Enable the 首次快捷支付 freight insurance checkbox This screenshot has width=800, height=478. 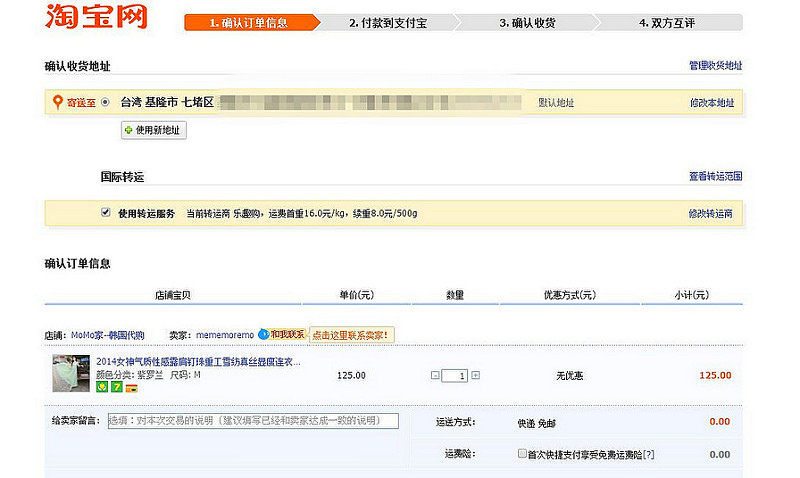click(522, 453)
